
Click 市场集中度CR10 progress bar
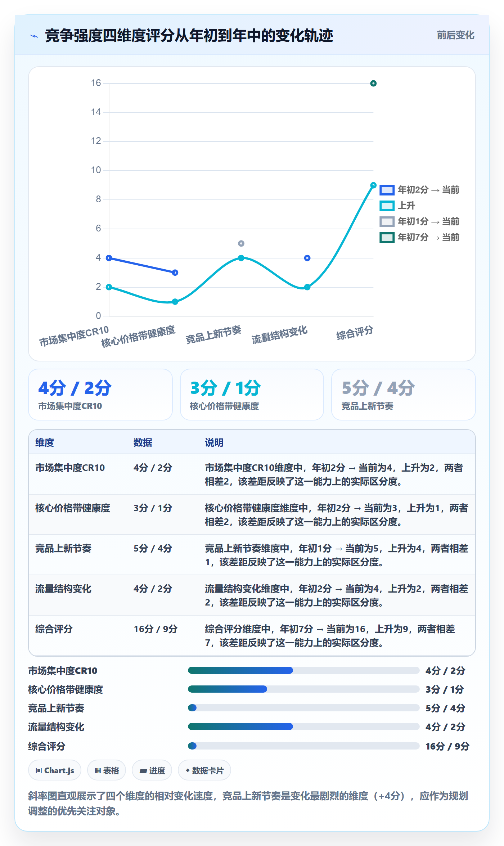point(303,670)
